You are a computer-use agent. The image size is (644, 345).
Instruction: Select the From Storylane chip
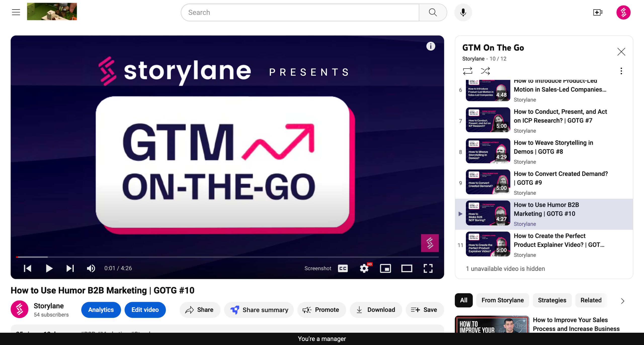click(x=503, y=300)
